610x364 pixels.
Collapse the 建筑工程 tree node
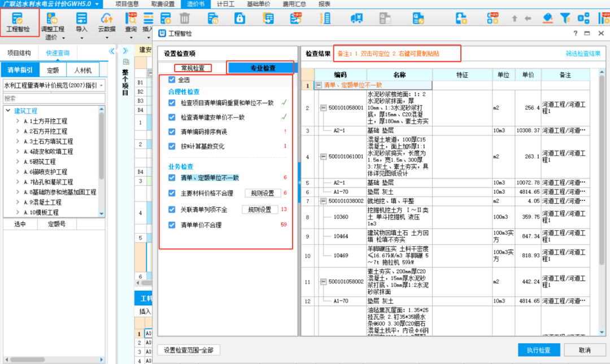(8, 111)
